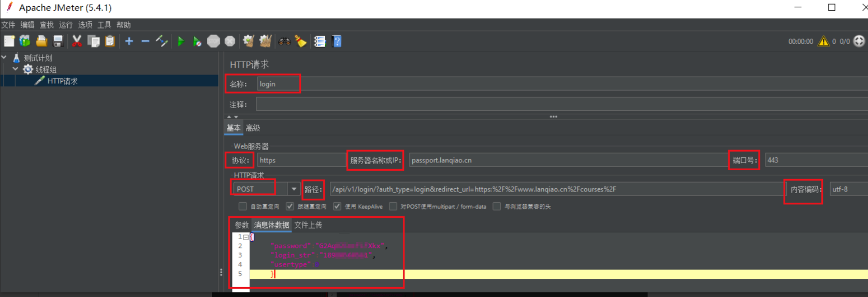Open the 文件 menu

tap(8, 25)
